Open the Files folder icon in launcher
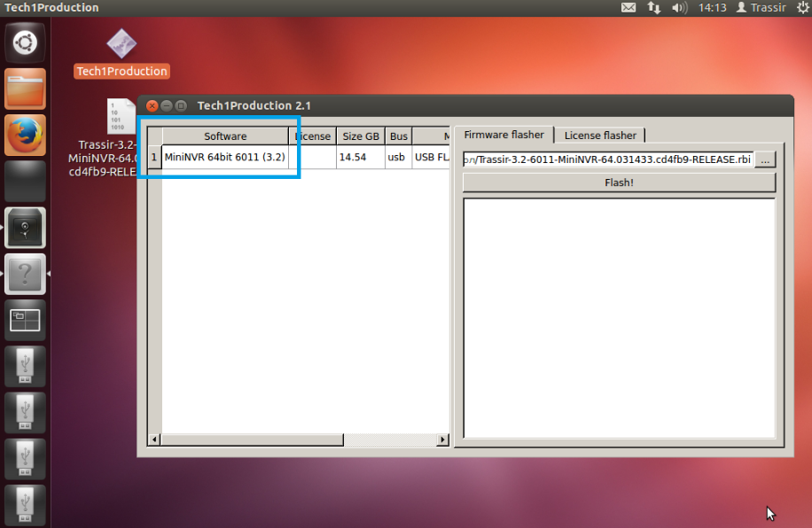Screen dimensions: 812x528 pos(25,89)
